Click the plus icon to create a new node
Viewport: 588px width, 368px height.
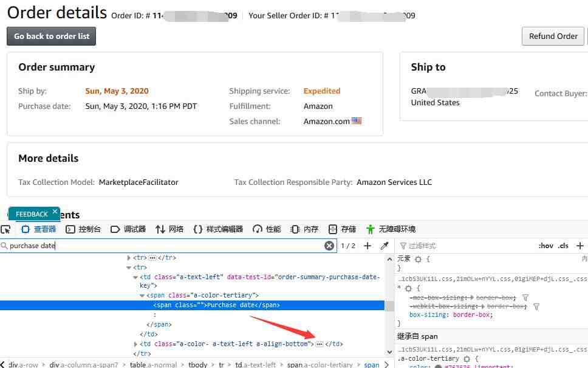pyautogui.click(x=367, y=246)
